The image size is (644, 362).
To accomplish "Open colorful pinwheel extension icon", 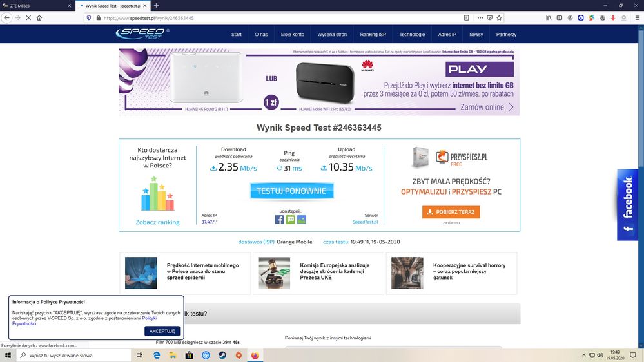I will point(591,18).
